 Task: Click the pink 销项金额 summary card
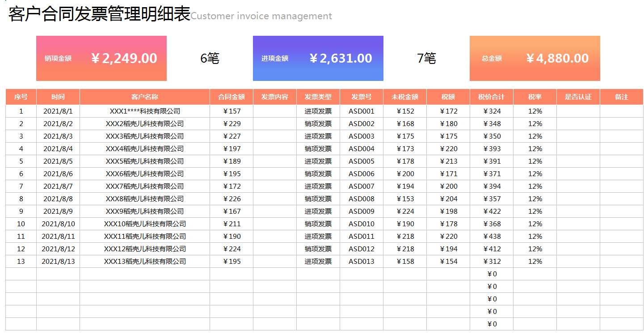(101, 58)
